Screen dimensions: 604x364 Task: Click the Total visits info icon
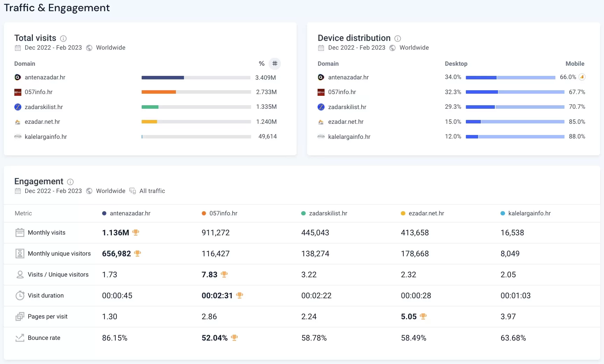click(x=63, y=38)
